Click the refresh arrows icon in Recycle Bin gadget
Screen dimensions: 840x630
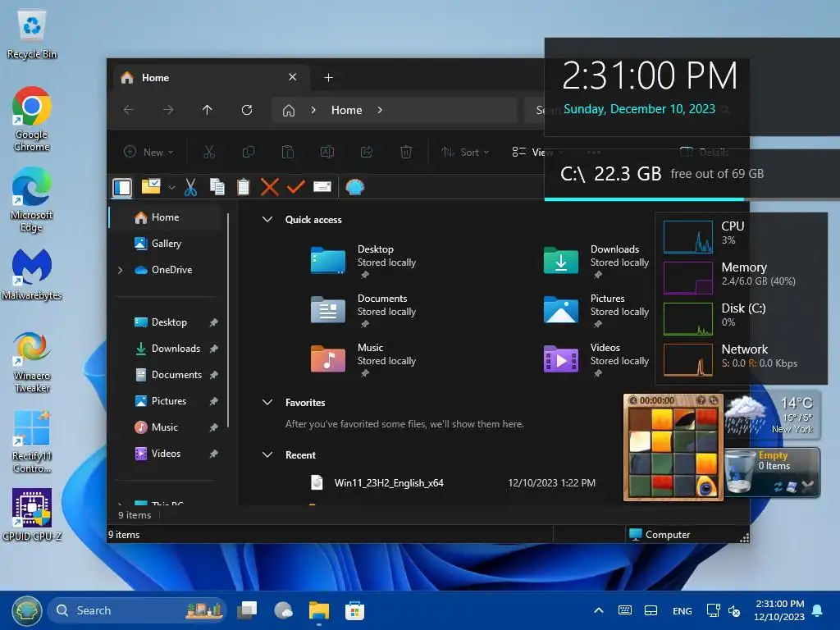tap(779, 486)
